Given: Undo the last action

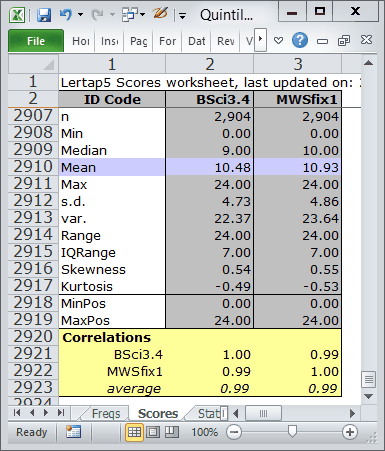Looking at the screenshot, I should (66, 15).
